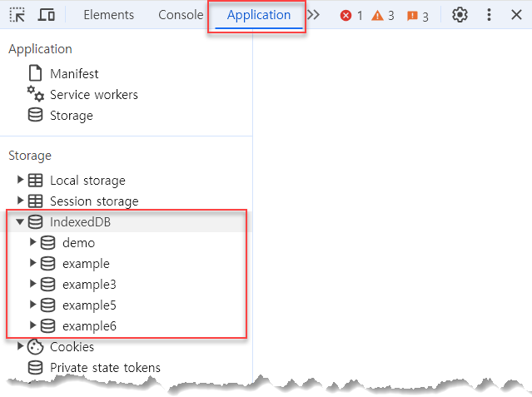This screenshot has width=532, height=397.
Task: Click the orange warning triangle counter
Action: 383,16
